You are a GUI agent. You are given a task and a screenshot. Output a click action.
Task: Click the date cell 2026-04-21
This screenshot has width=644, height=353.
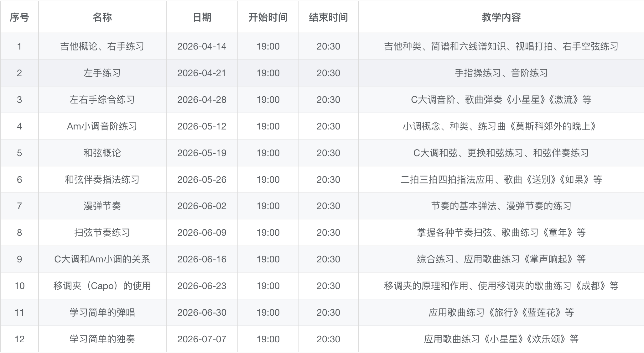click(202, 73)
